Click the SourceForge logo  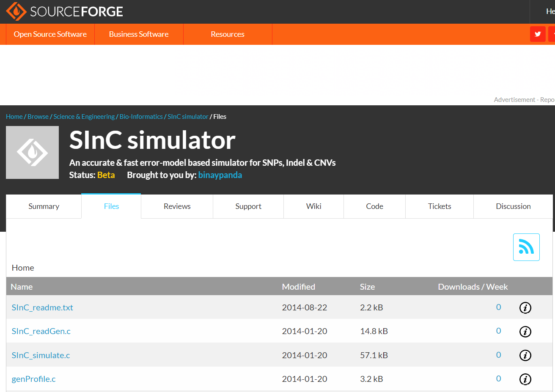point(64,11)
